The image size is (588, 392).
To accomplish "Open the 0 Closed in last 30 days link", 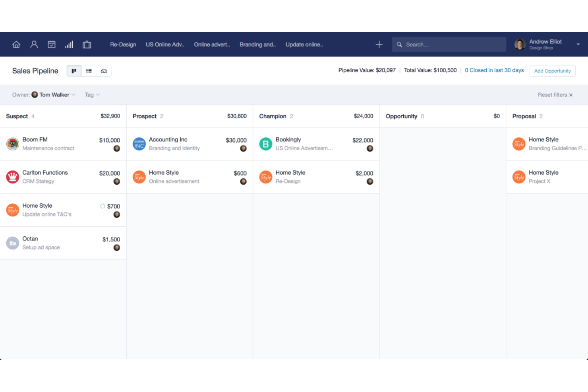I will (494, 70).
